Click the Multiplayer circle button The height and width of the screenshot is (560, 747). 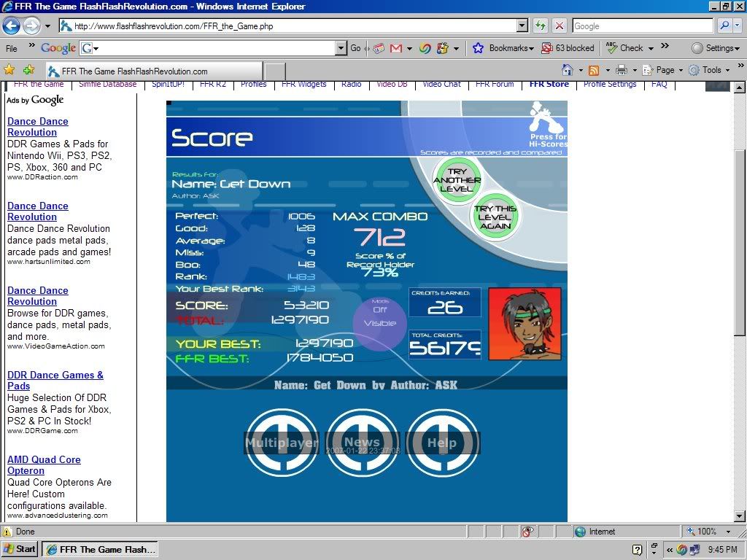(x=282, y=443)
